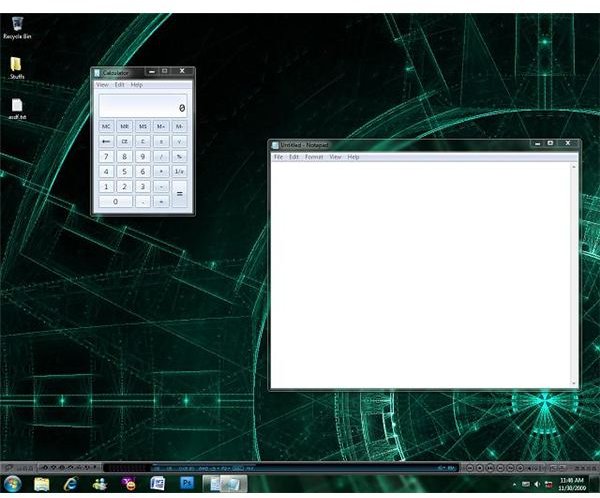Open the network tray icon
The width and height of the screenshot is (600, 498).
click(548, 485)
